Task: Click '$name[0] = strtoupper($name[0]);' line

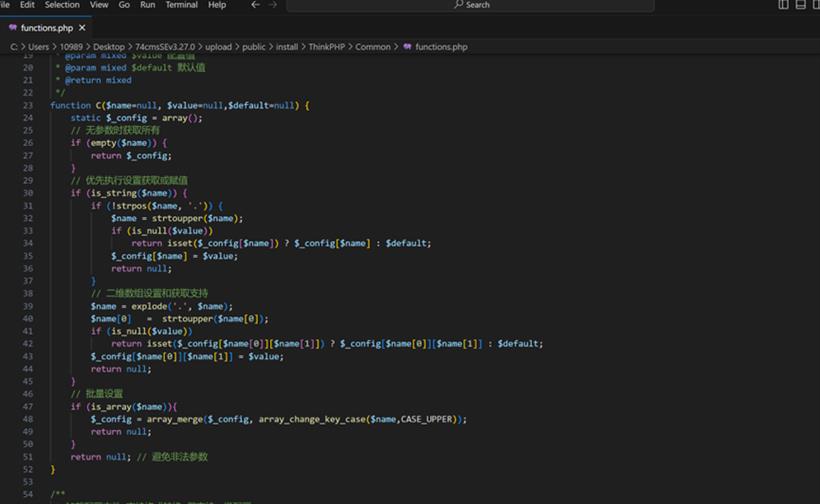Action: (x=179, y=318)
